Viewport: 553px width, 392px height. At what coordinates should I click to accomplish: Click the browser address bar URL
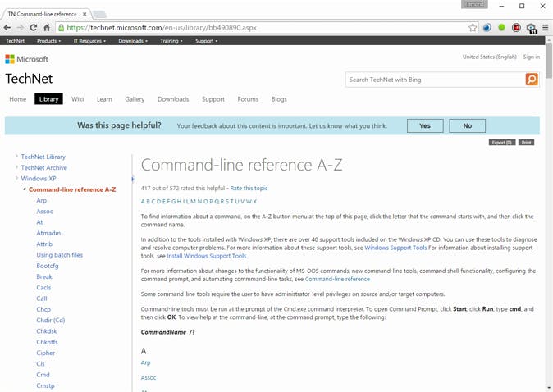(x=162, y=28)
